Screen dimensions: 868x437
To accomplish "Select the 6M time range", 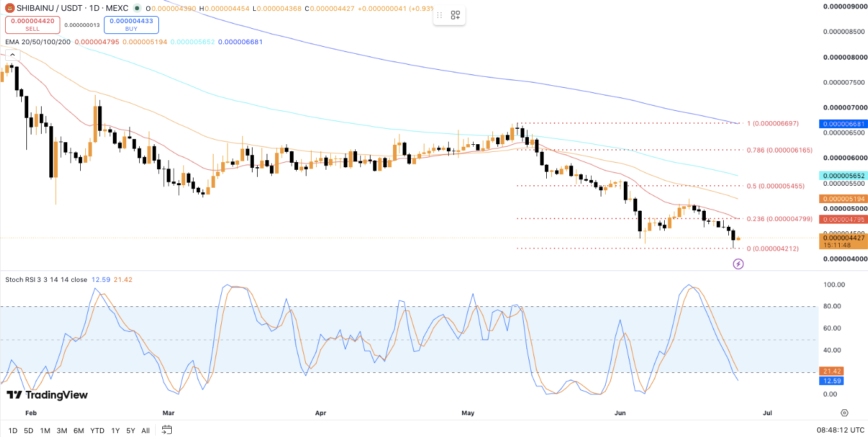I will click(x=79, y=431).
